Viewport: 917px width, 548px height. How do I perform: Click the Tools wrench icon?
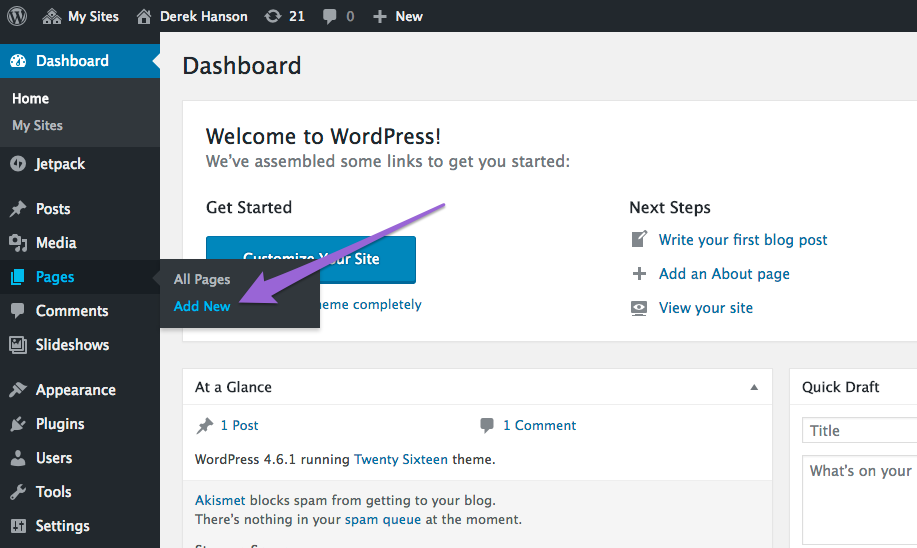(x=18, y=492)
